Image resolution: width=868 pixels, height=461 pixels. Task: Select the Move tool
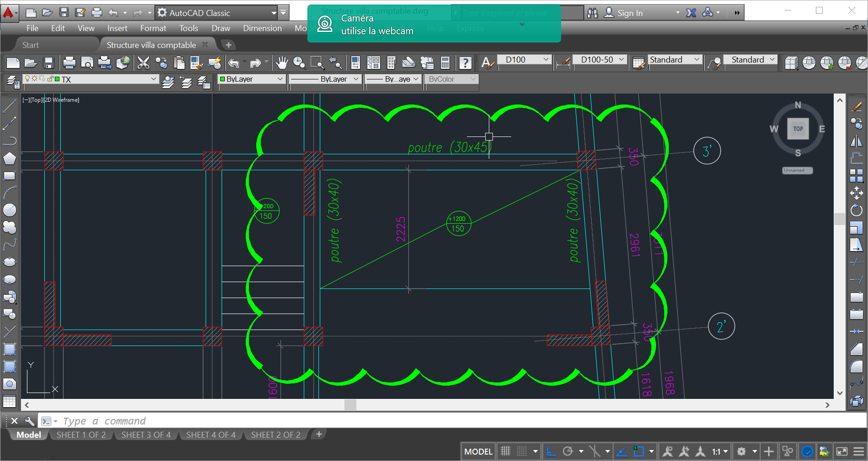coord(857,193)
